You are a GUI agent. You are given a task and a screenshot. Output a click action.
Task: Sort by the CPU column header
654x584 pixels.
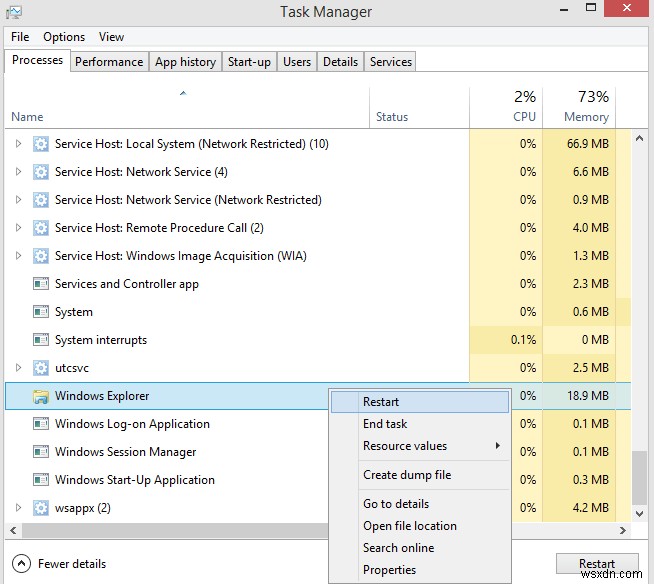click(506, 108)
